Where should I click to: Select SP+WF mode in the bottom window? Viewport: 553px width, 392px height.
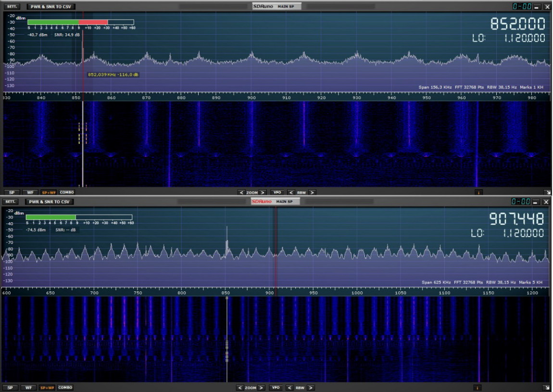coord(47,387)
